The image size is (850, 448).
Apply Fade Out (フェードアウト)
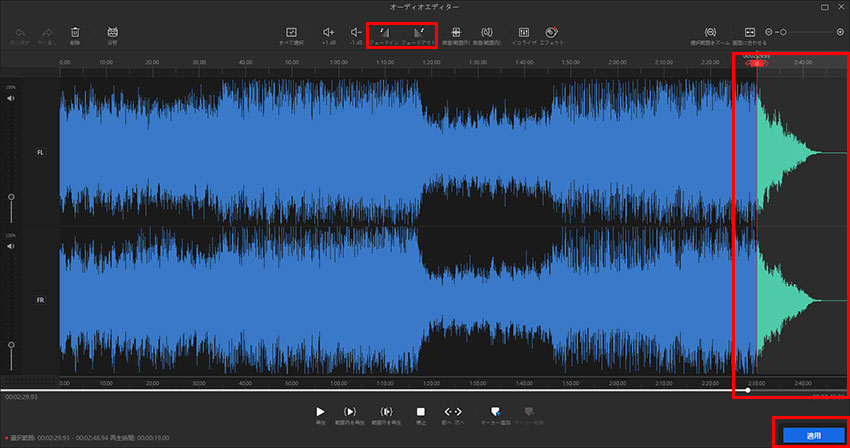pyautogui.click(x=418, y=36)
